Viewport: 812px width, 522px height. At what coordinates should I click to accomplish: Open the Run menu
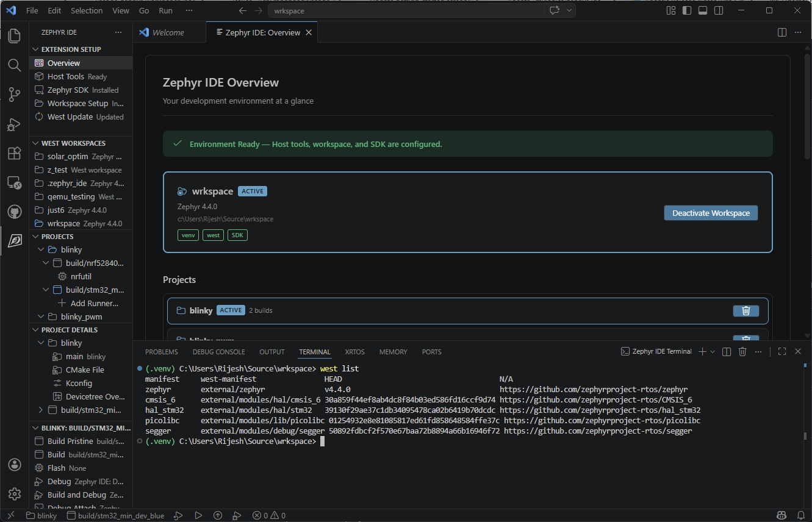(x=165, y=10)
